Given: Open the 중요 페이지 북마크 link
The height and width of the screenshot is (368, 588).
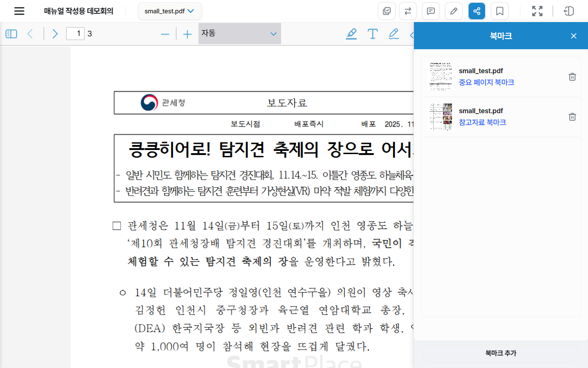Looking at the screenshot, I should click(486, 82).
